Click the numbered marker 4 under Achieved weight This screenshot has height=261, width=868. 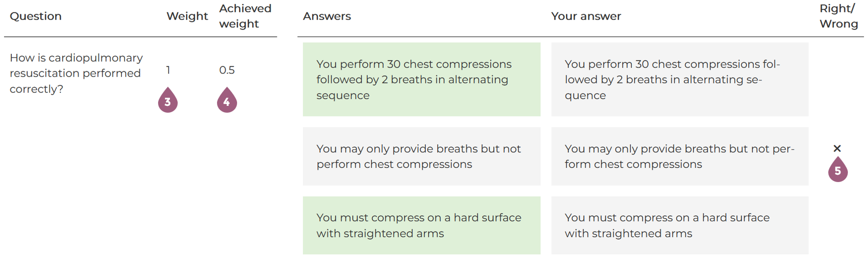[x=227, y=101]
